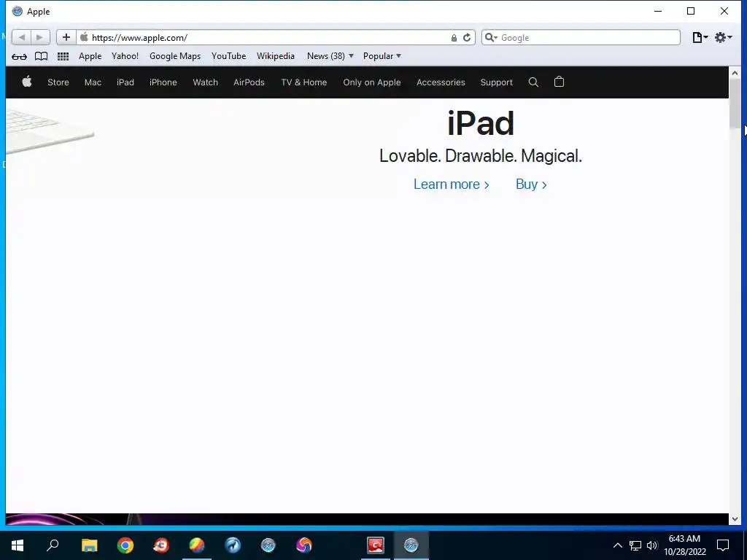This screenshot has width=747, height=560.
Task: Open Windows taskbar search
Action: (53, 545)
